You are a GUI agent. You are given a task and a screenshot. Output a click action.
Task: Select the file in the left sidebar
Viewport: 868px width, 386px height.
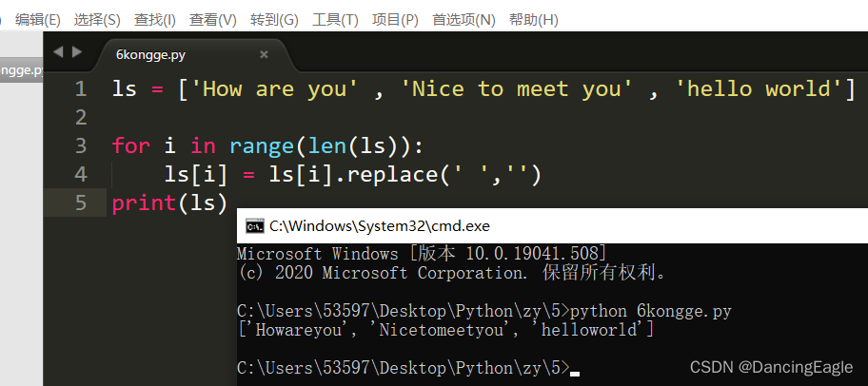(x=21, y=70)
